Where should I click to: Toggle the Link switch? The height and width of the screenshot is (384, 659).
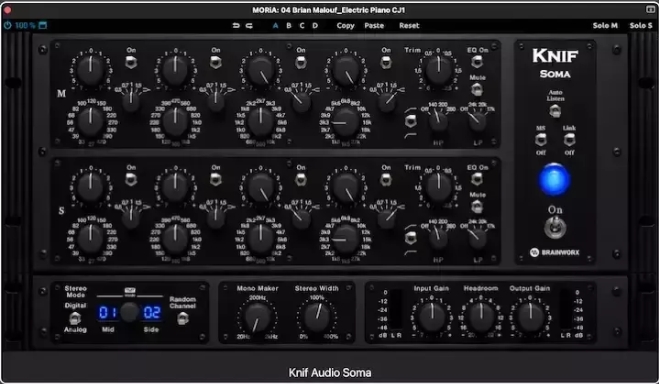569,139
